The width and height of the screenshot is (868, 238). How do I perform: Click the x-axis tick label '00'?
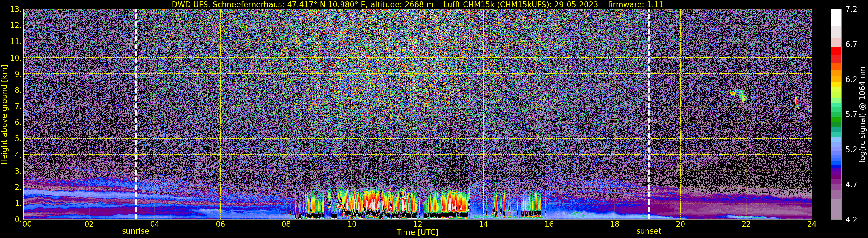27,224
